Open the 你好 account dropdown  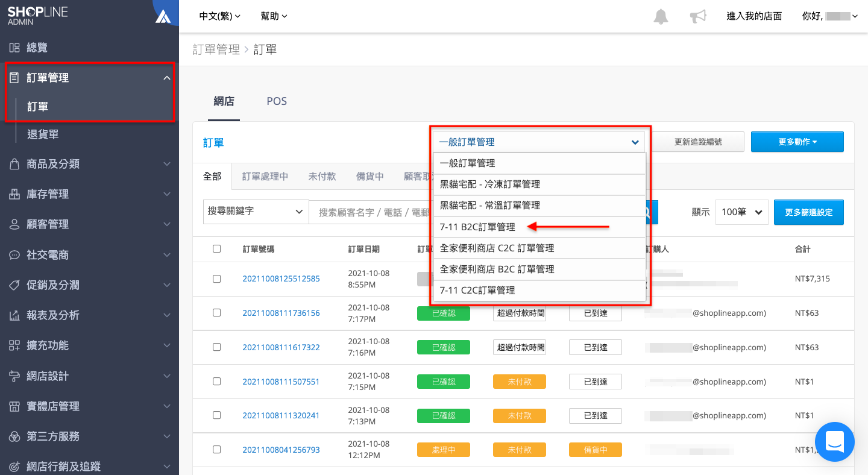click(x=830, y=16)
